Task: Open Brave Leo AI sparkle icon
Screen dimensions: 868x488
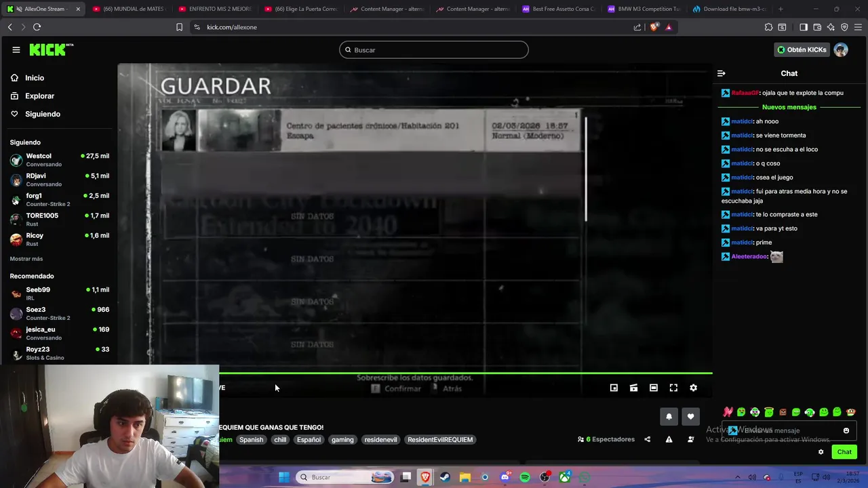Action: (831, 27)
